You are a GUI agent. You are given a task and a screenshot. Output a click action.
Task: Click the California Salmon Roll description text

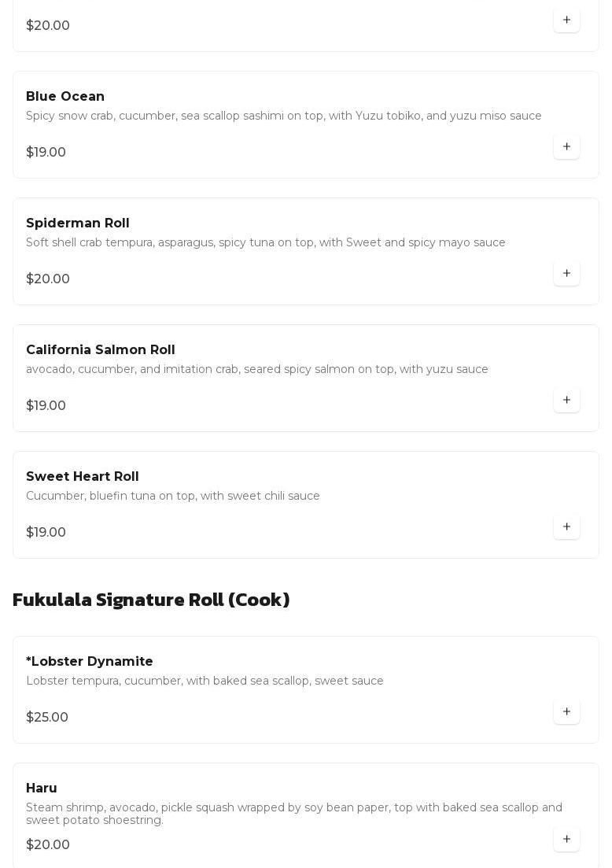[x=256, y=369]
